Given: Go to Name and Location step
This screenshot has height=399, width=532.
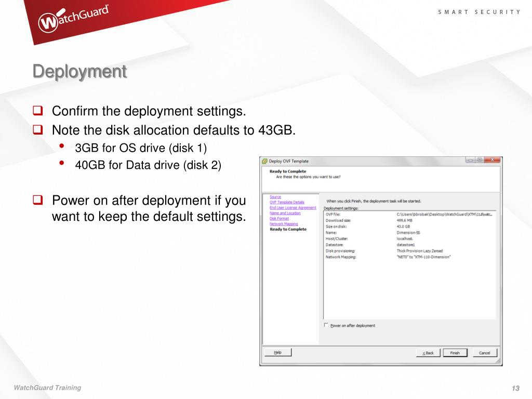Looking at the screenshot, I should point(285,213).
